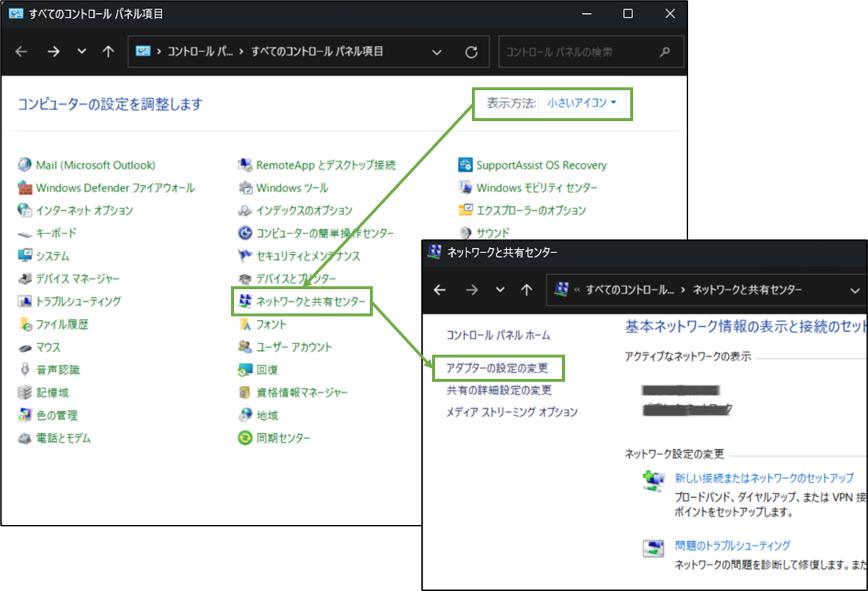Click refresh button in Control Panel address bar
868x591 pixels.
click(x=471, y=52)
